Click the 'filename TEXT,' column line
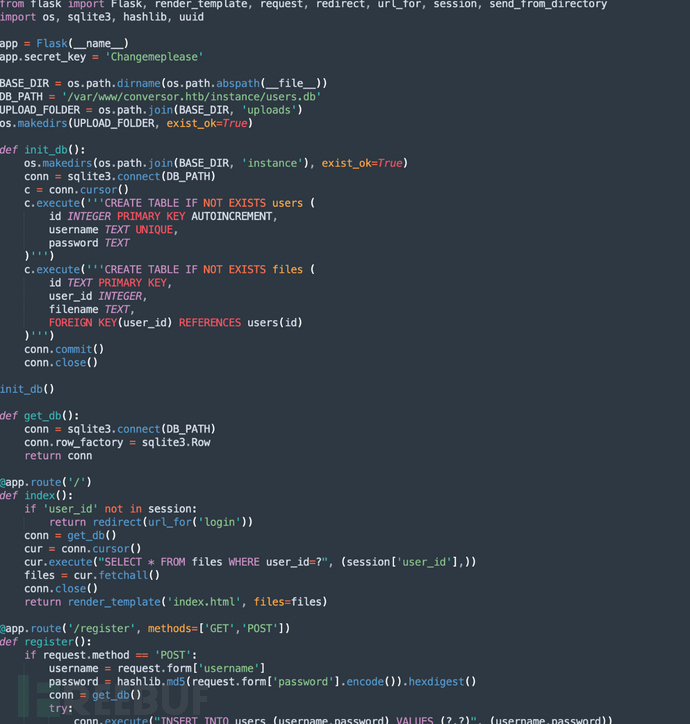The width and height of the screenshot is (690, 724). pos(91,309)
